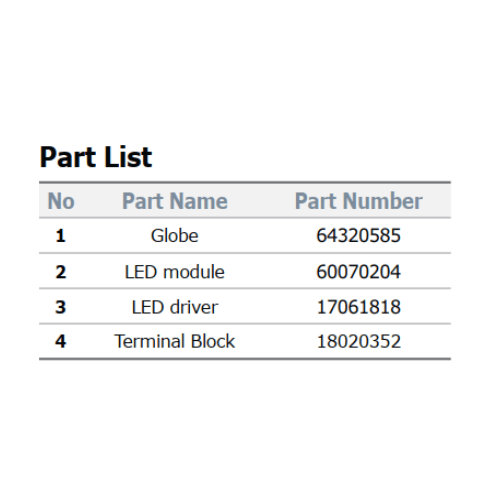Click the word Name in header
The height and width of the screenshot is (500, 500).
(x=199, y=201)
